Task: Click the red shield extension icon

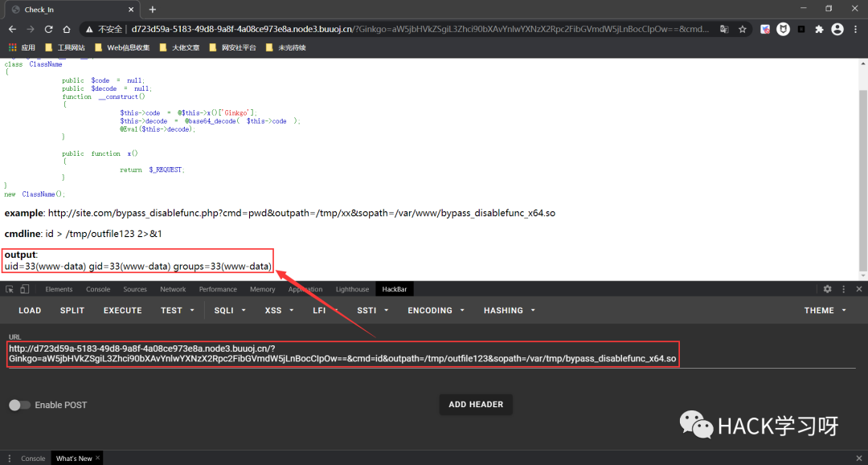Action: 765,29
